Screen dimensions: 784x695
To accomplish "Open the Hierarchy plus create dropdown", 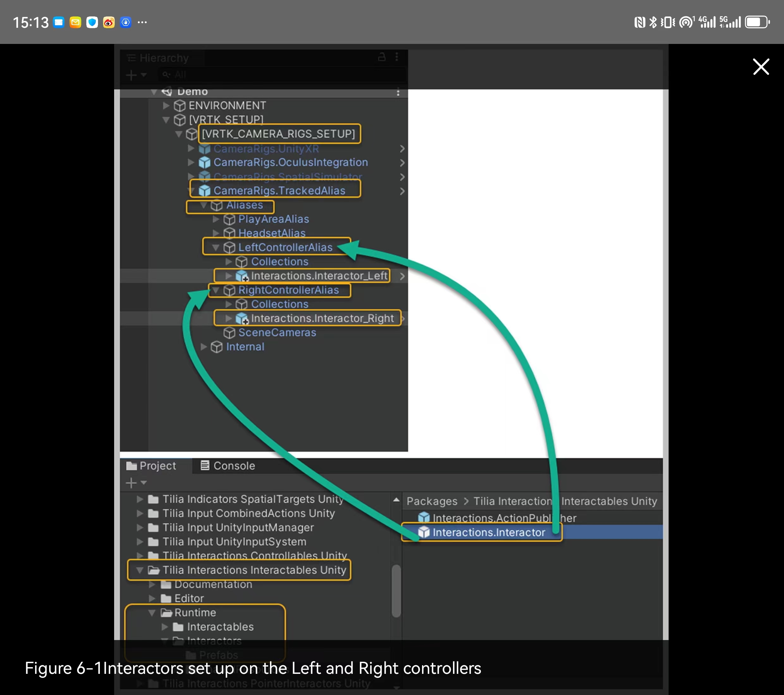I will coord(136,75).
